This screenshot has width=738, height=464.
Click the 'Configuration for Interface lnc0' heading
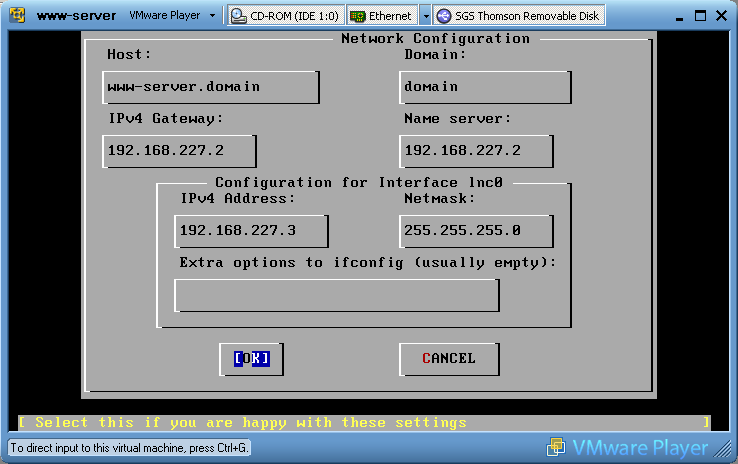pyautogui.click(x=359, y=183)
